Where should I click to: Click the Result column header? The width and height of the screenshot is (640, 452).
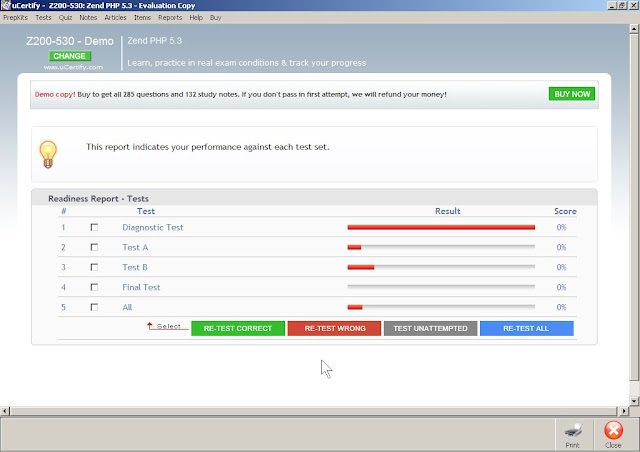coord(448,211)
